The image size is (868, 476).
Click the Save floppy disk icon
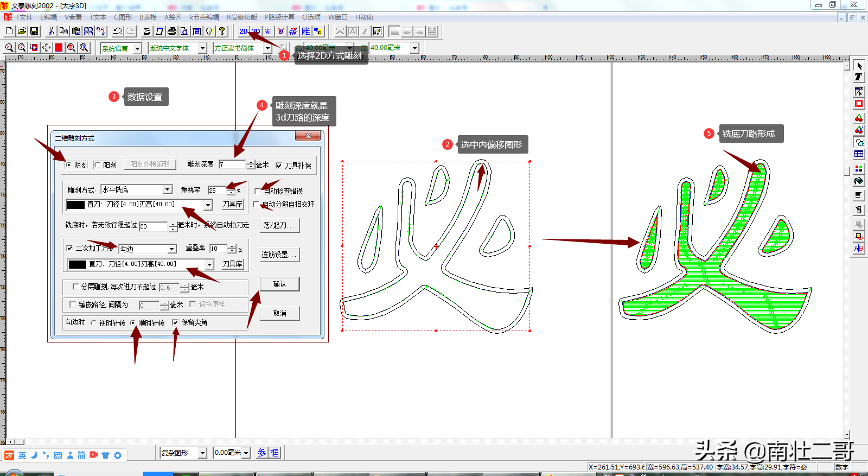pos(34,31)
